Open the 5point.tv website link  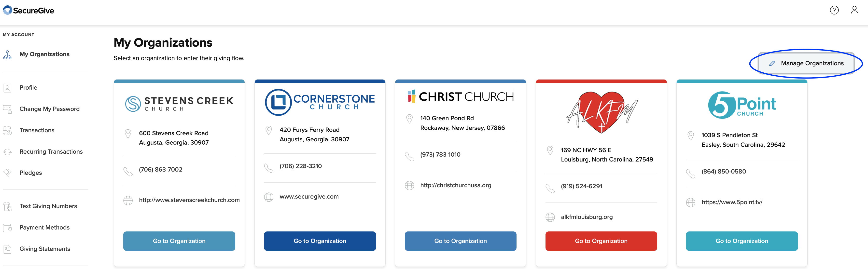point(732,202)
